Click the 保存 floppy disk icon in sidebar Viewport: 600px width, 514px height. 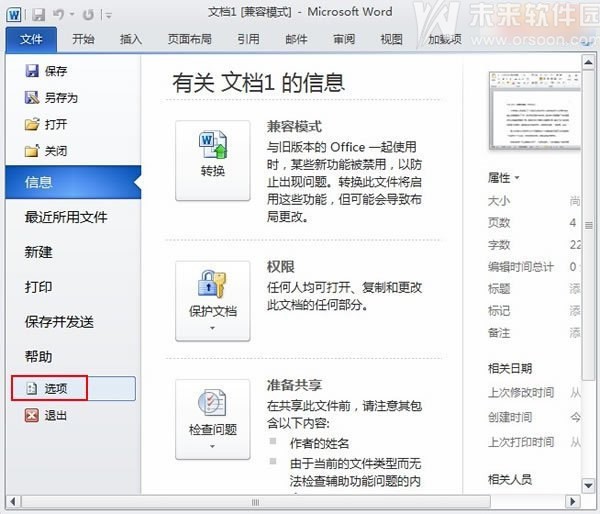click(x=32, y=71)
